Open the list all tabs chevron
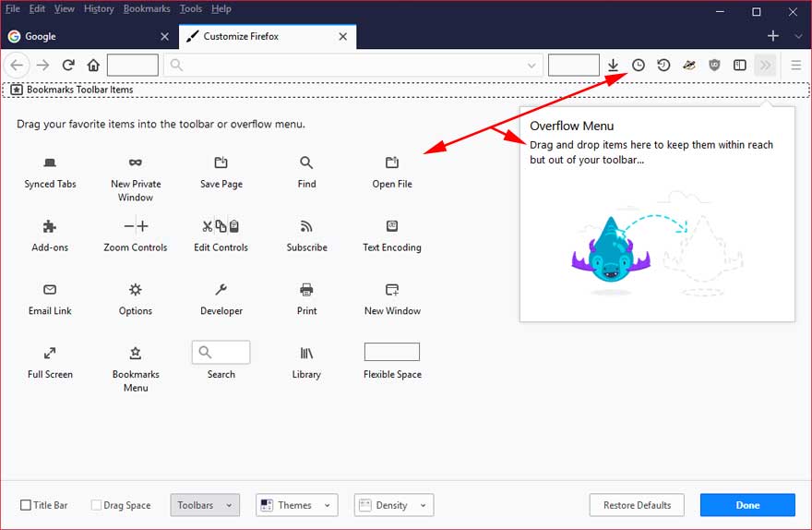The width and height of the screenshot is (812, 530). (798, 36)
